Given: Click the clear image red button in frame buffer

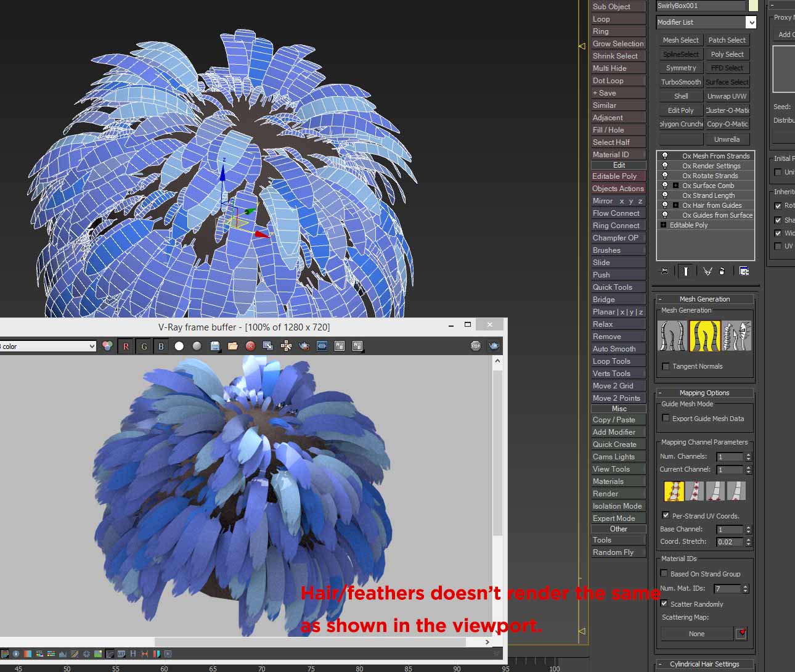Looking at the screenshot, I should click(250, 346).
